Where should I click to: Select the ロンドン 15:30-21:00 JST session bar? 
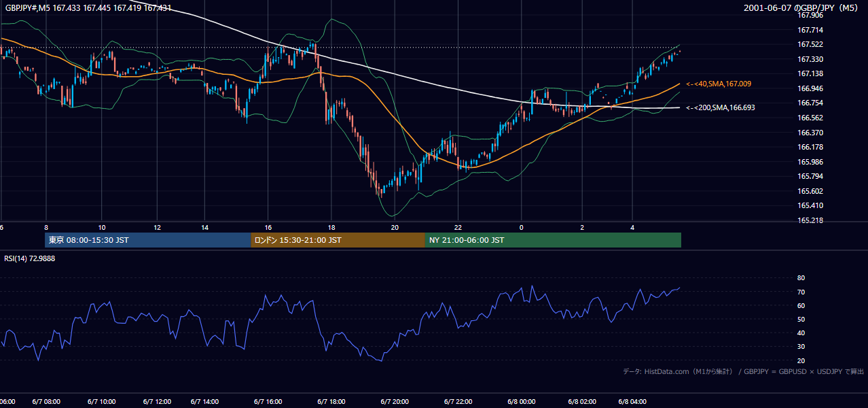(338, 240)
